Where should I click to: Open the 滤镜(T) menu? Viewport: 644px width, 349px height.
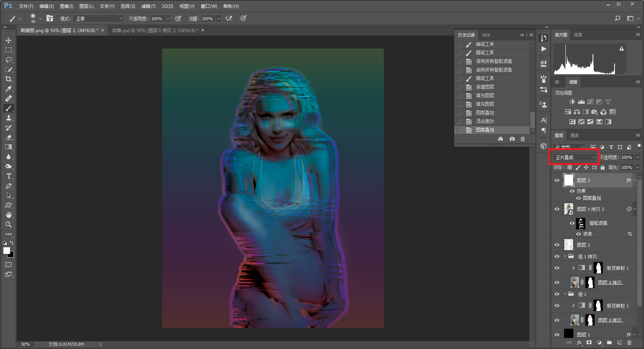(x=148, y=6)
